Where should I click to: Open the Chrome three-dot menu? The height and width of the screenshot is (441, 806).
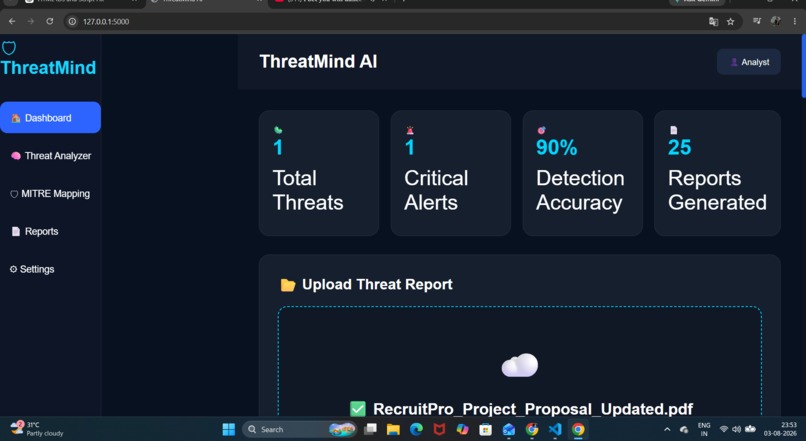(795, 22)
